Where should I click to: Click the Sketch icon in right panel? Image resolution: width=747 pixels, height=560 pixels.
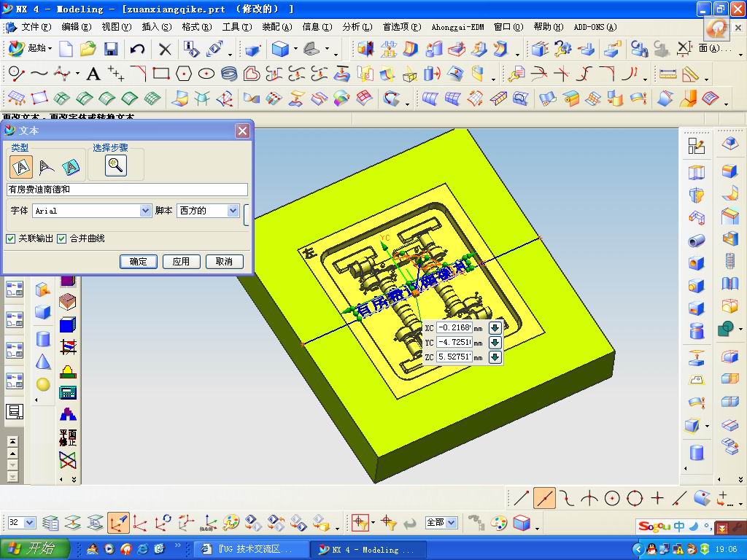pos(697,146)
